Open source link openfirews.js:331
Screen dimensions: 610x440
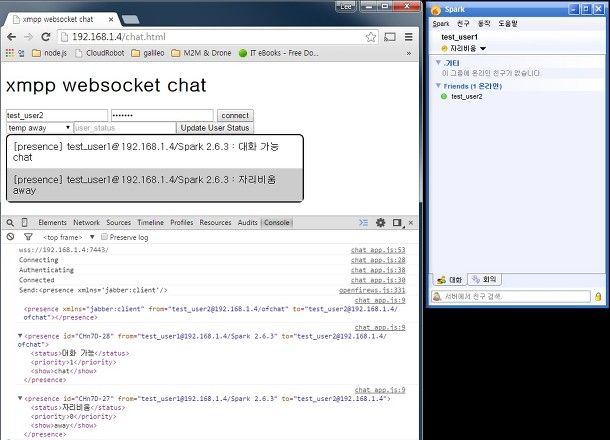tap(372, 291)
